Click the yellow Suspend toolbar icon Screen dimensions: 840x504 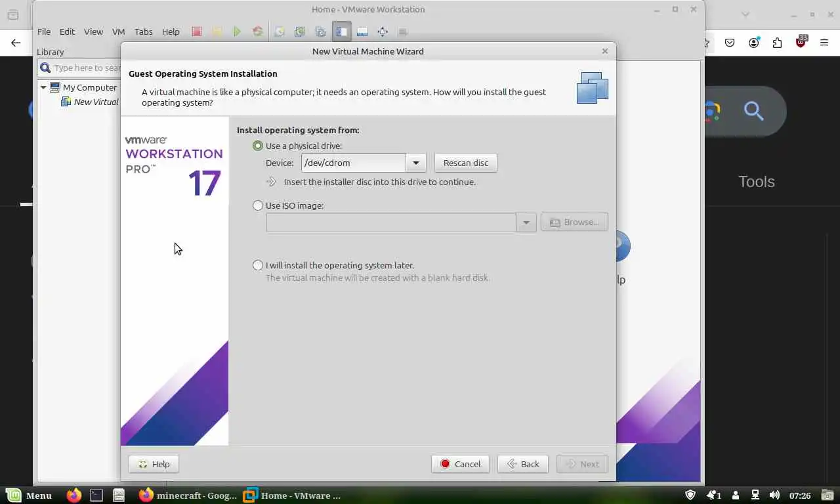click(217, 31)
